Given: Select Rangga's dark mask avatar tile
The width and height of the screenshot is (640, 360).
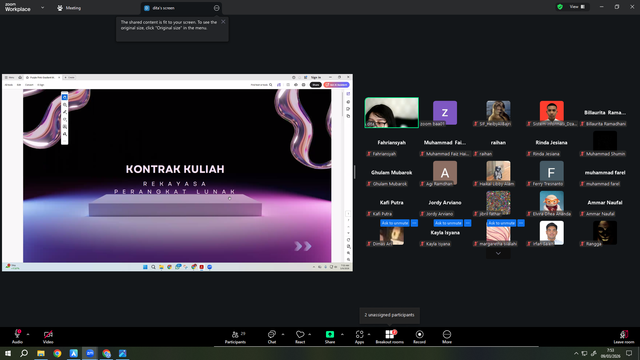Looking at the screenshot, I should 605,233.
